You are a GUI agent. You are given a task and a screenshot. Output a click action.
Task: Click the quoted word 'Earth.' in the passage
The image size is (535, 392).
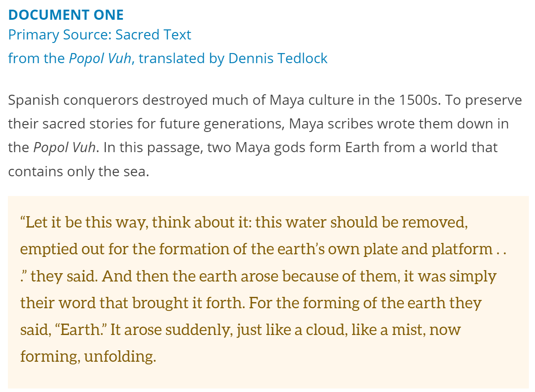[x=84, y=330]
